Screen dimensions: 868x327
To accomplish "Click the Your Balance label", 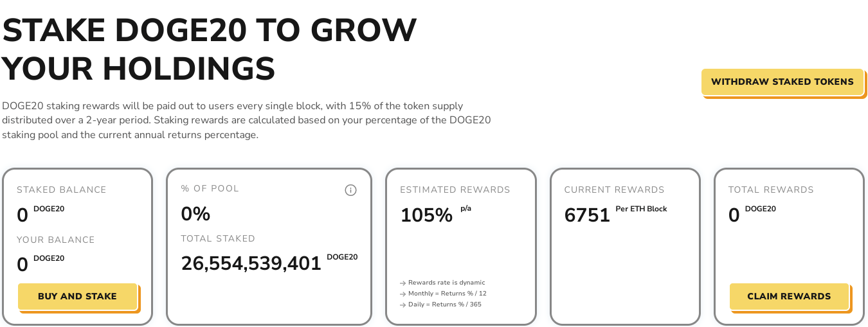I will [x=56, y=240].
